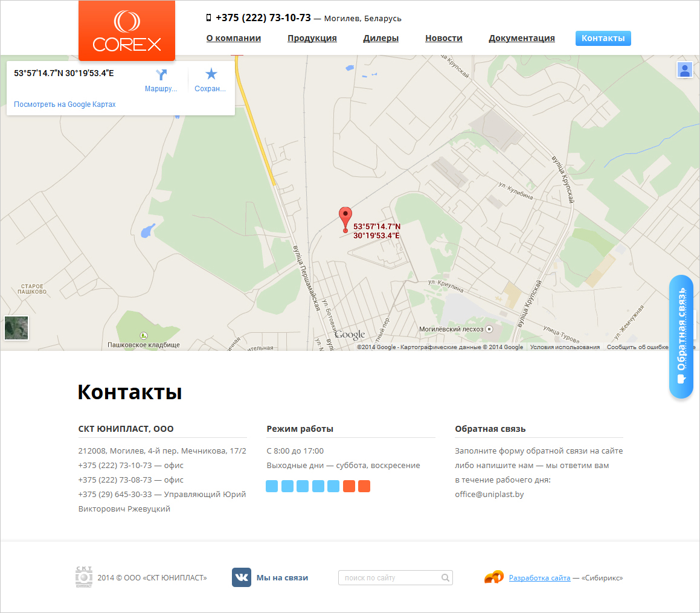Click the search magnifier icon in footer

pyautogui.click(x=445, y=578)
